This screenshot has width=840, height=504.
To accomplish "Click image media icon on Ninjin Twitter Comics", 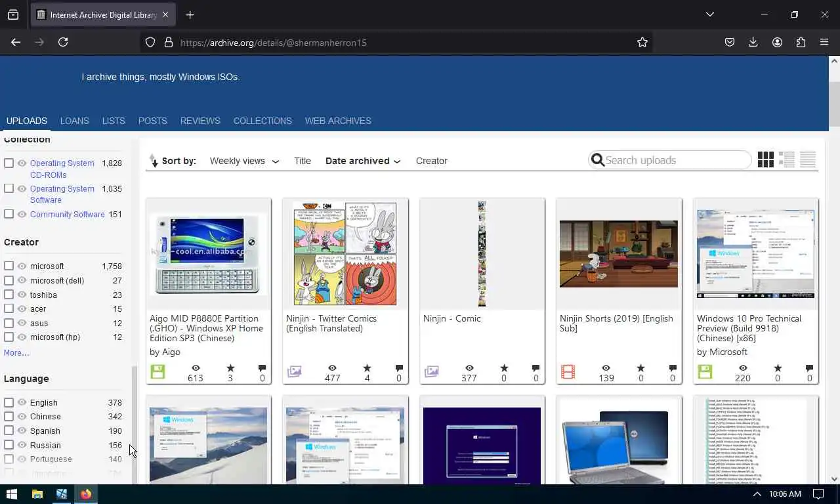I will coord(294,371).
